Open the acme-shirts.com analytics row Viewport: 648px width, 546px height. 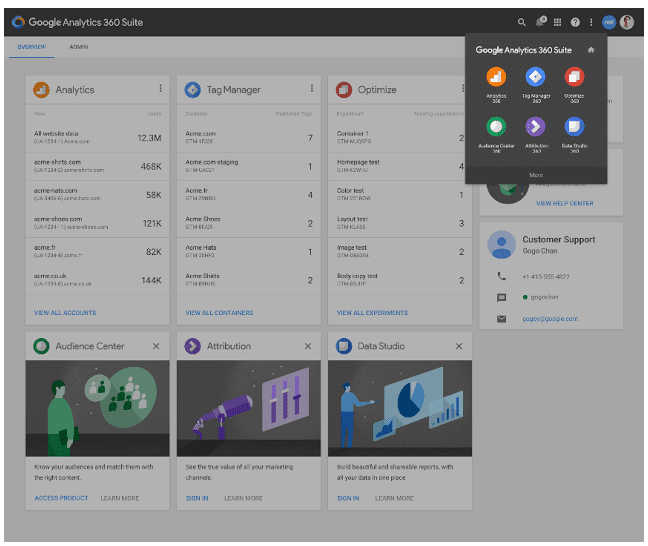[97, 166]
